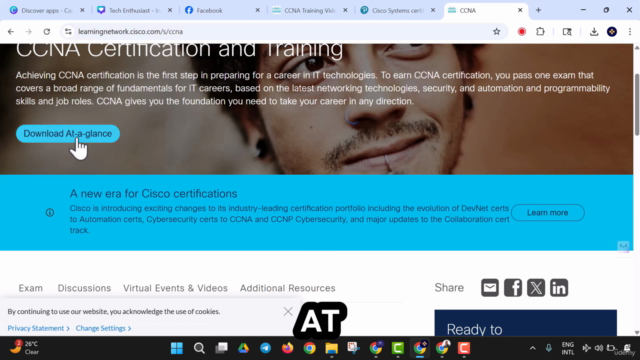
Task: Open Snipping Tool from the taskbar
Action: [x=353, y=348]
